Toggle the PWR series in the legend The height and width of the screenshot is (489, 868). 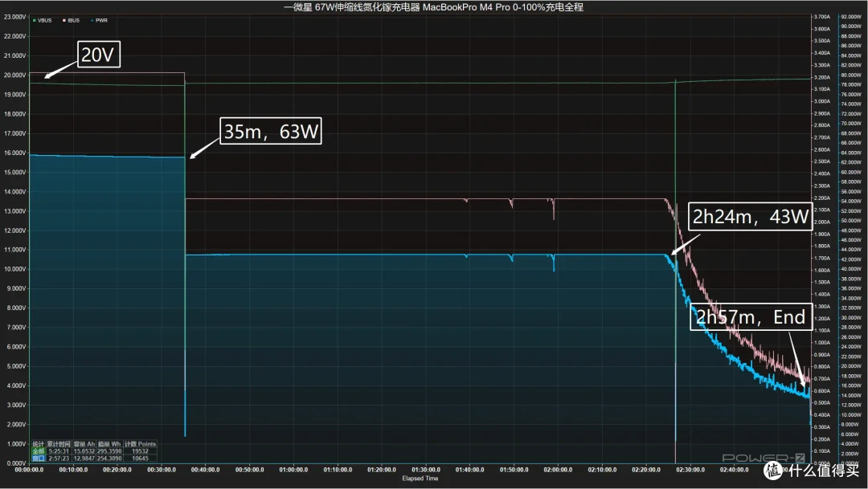tap(99, 20)
